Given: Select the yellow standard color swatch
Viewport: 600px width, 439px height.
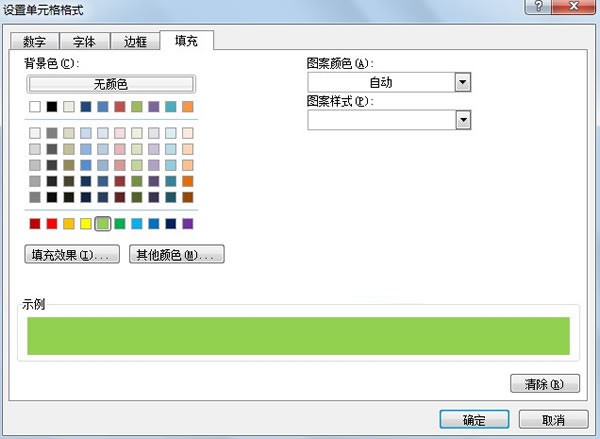Looking at the screenshot, I should [x=86, y=224].
